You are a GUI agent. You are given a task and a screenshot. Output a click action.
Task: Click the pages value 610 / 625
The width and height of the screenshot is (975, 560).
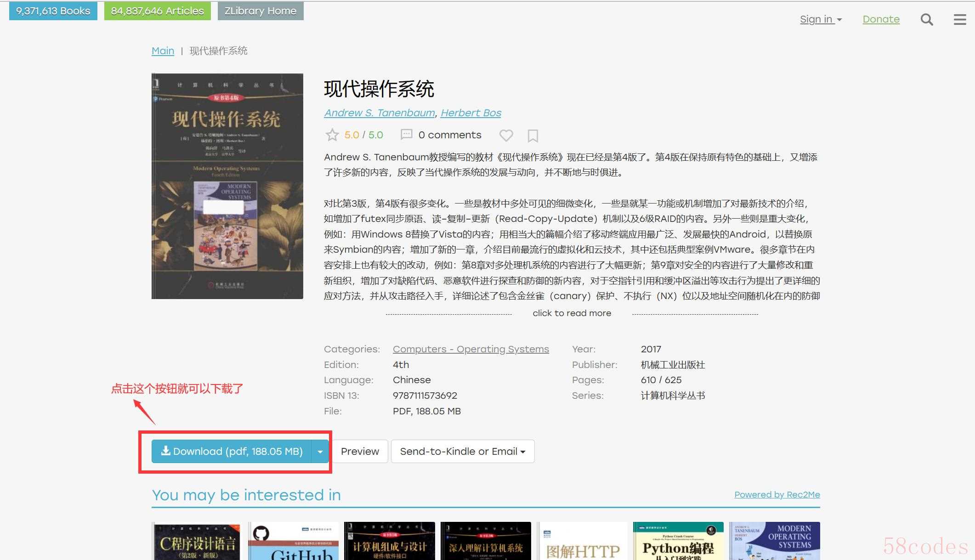[x=661, y=380]
